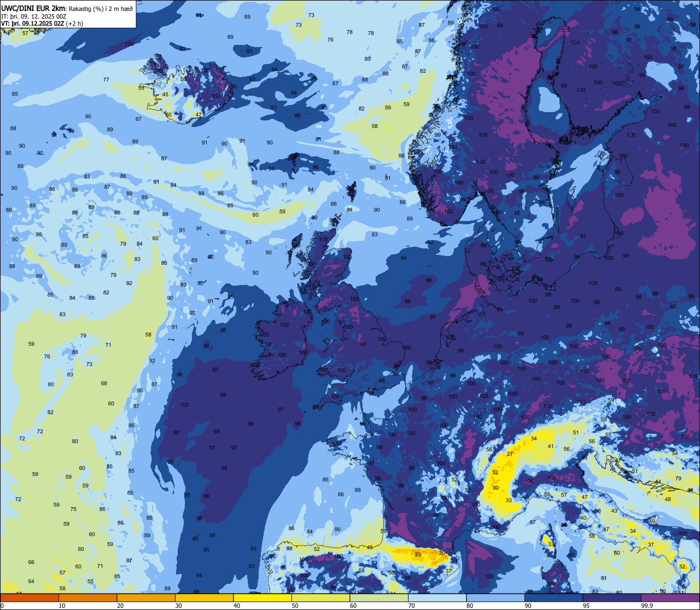This screenshot has height=610, width=700.
Task: Click the 40–50 bright yellow legend swatch
Action: point(262,597)
